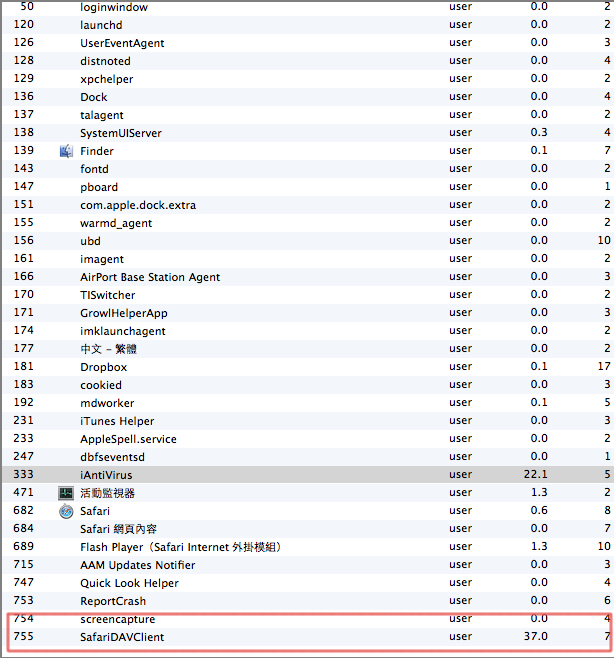The width and height of the screenshot is (614, 658).
Task: Select the warmd_agent process
Action: (x=116, y=223)
